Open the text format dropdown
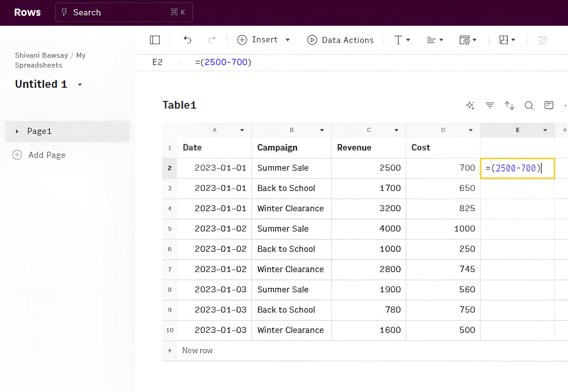This screenshot has height=392, width=568. pos(402,40)
